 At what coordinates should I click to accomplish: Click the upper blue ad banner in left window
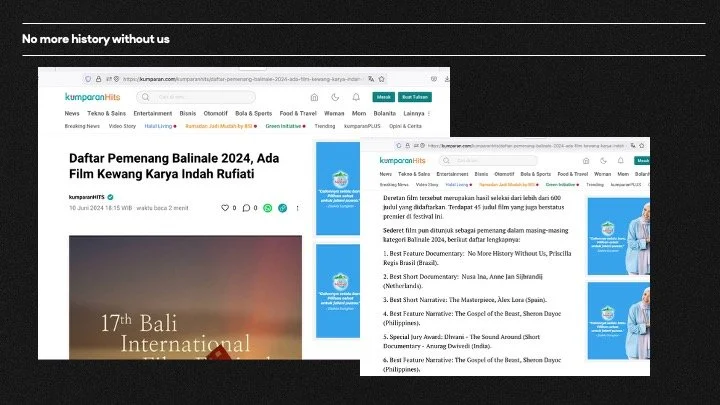(x=338, y=188)
